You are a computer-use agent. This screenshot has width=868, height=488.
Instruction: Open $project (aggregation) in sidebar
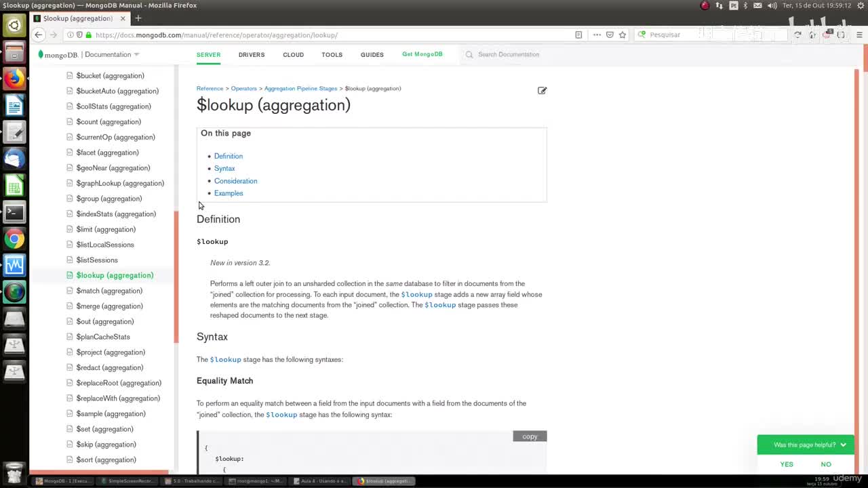[x=111, y=352]
